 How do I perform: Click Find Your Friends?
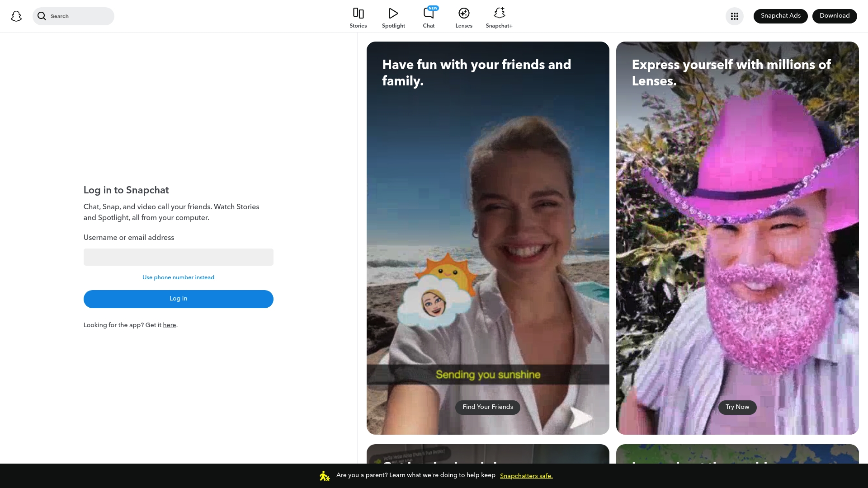click(x=487, y=407)
